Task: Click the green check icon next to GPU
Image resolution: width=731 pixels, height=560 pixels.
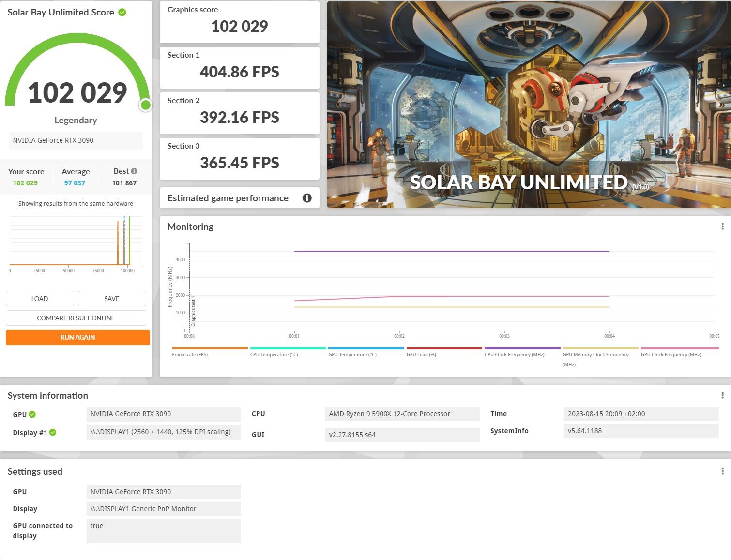Action: click(32, 414)
